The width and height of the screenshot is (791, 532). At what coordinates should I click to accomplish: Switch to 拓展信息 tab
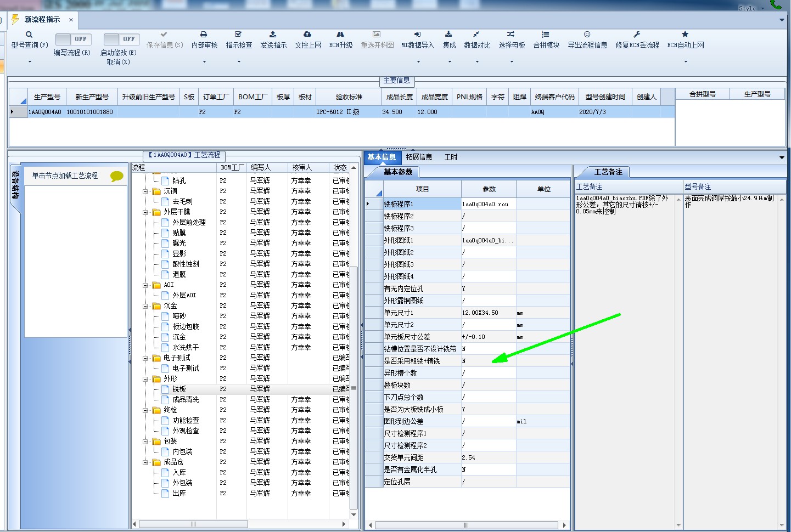[x=419, y=157]
